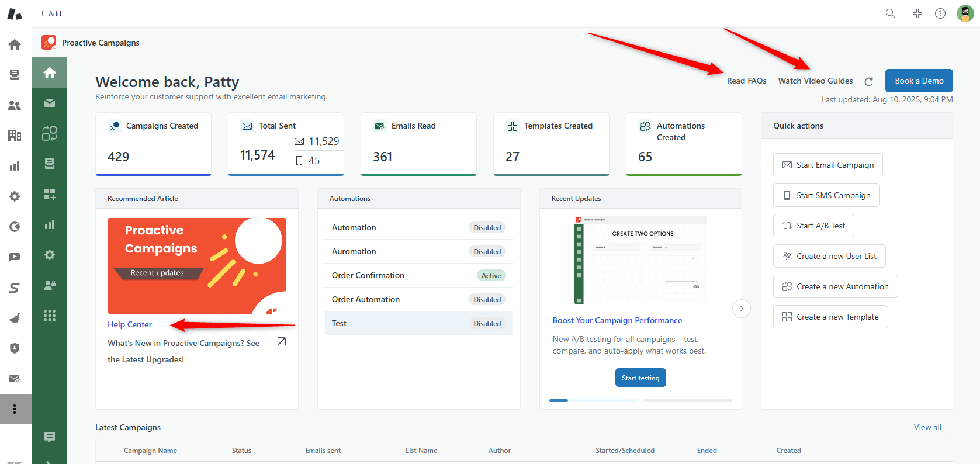Open settings gear in green sidebar
Image resolution: width=980 pixels, height=464 pixels.
pos(50,255)
